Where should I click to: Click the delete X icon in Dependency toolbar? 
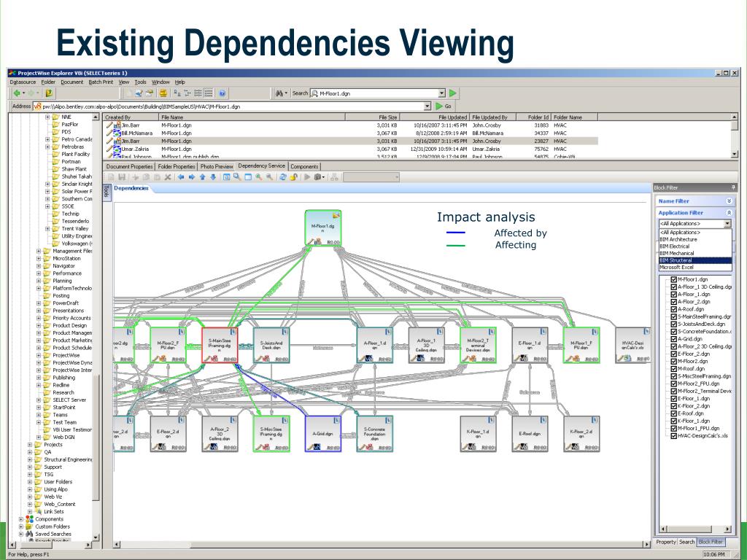[x=168, y=177]
